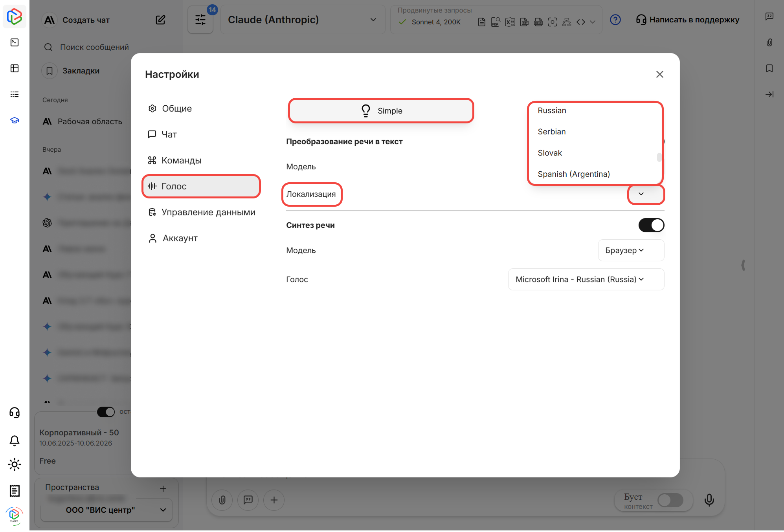Screen dimensions: 784x532
Task: Select Slovak in localization list
Action: click(550, 153)
